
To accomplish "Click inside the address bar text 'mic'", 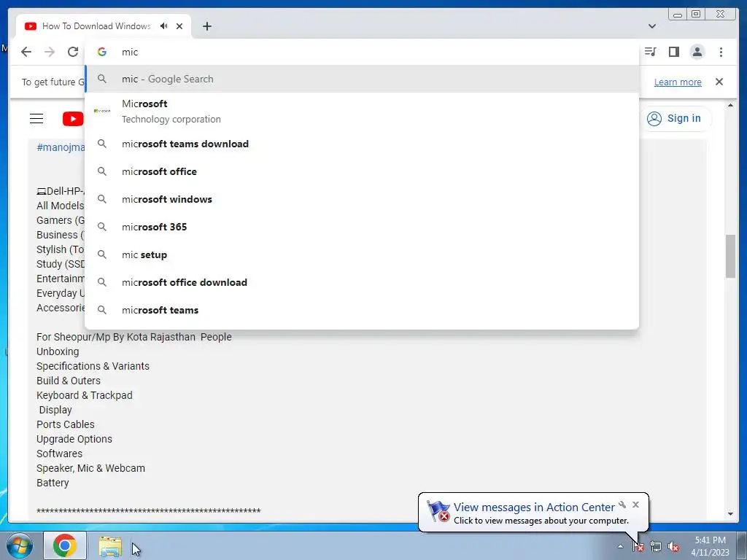I will tap(130, 52).
